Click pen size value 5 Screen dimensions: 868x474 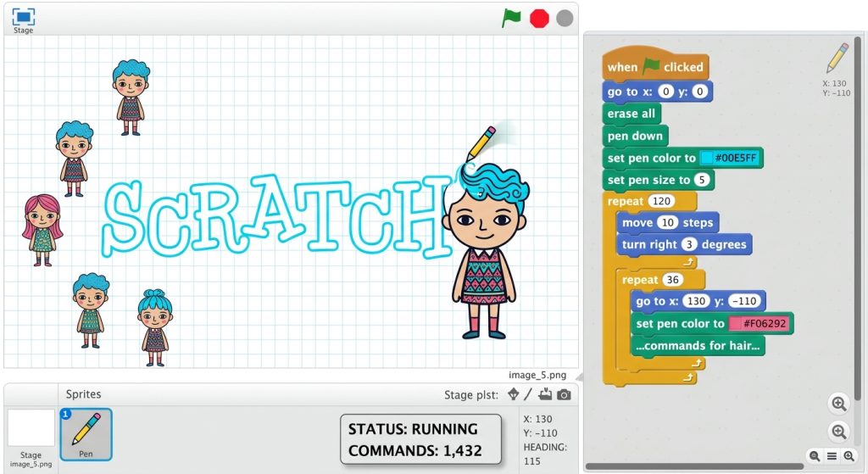[x=701, y=180]
